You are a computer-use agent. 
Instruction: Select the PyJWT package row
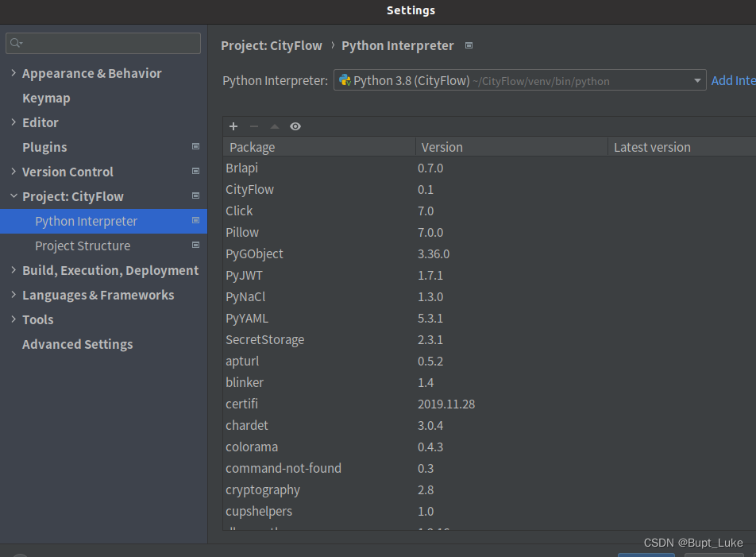coord(489,276)
